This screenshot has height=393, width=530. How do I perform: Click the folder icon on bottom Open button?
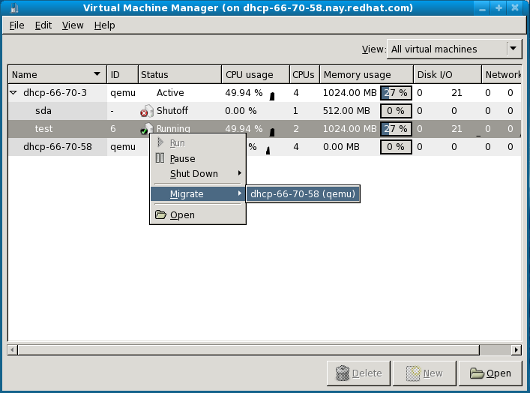[x=477, y=373]
